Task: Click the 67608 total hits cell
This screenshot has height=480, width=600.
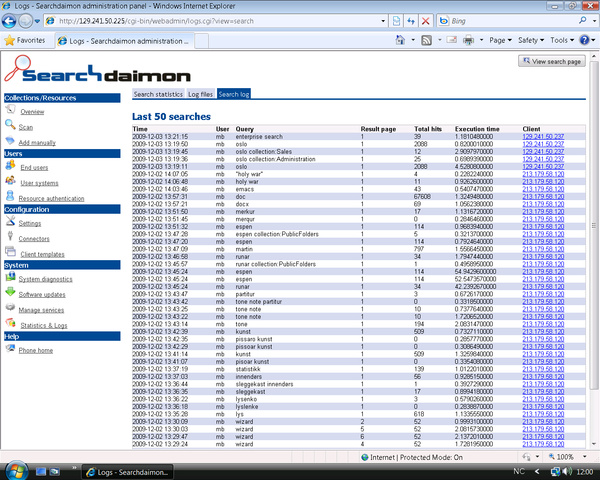Action: (422, 196)
